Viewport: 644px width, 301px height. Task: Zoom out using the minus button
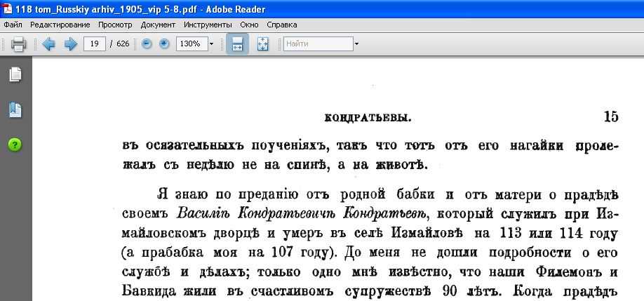147,44
